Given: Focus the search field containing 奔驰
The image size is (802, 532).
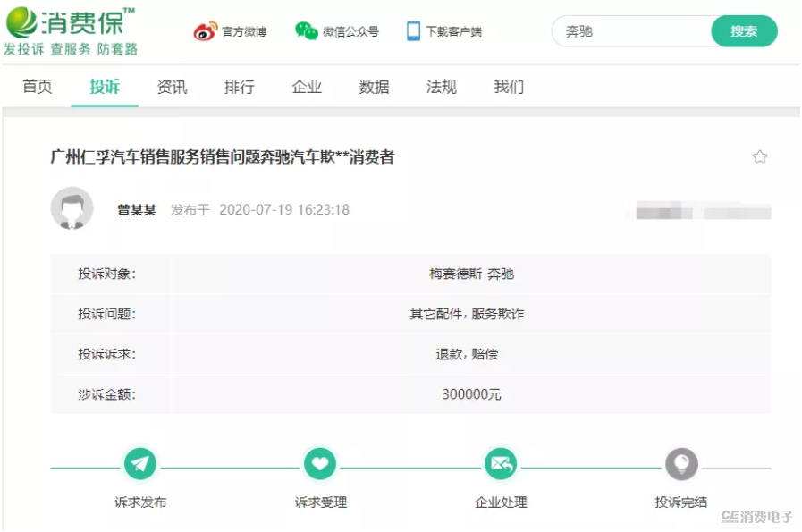Looking at the screenshot, I should 632,31.
